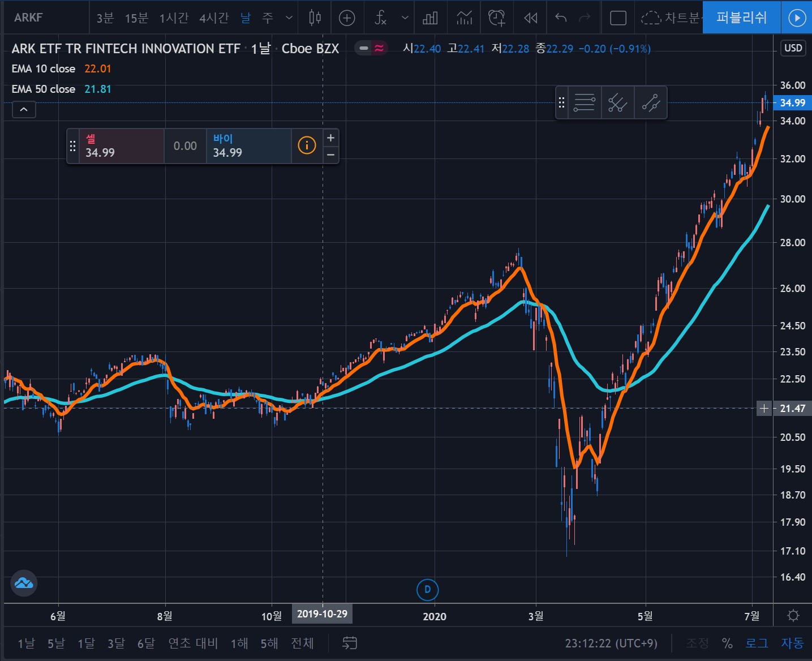Toggle the symbol market status indicator pill

click(372, 48)
